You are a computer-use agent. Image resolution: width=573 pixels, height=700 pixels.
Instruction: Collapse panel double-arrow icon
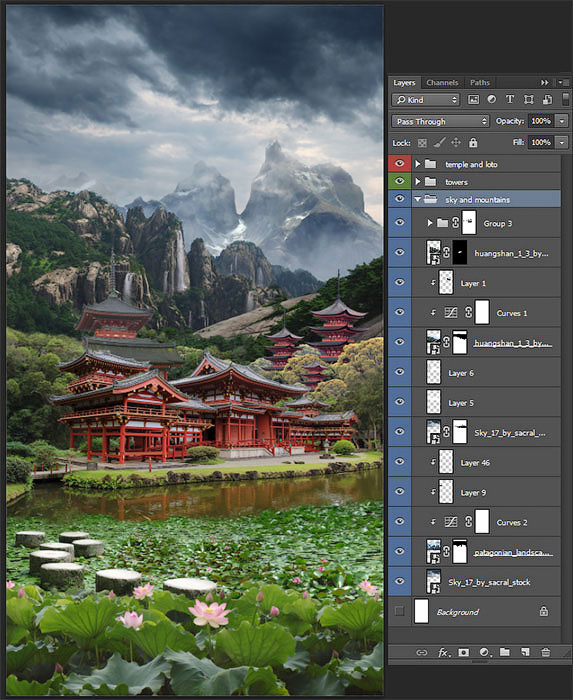click(544, 83)
